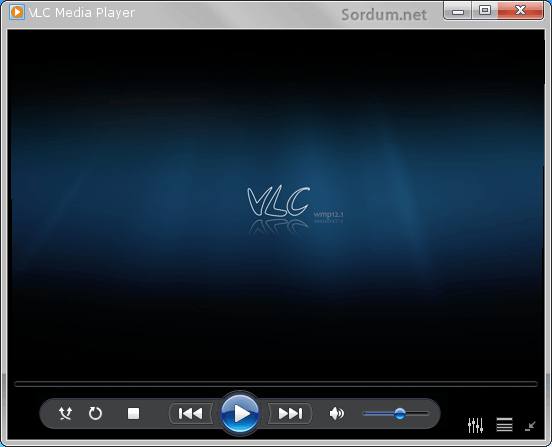Toggle shuffle playback mode
Viewport: 552px width, 447px height.
pos(65,413)
